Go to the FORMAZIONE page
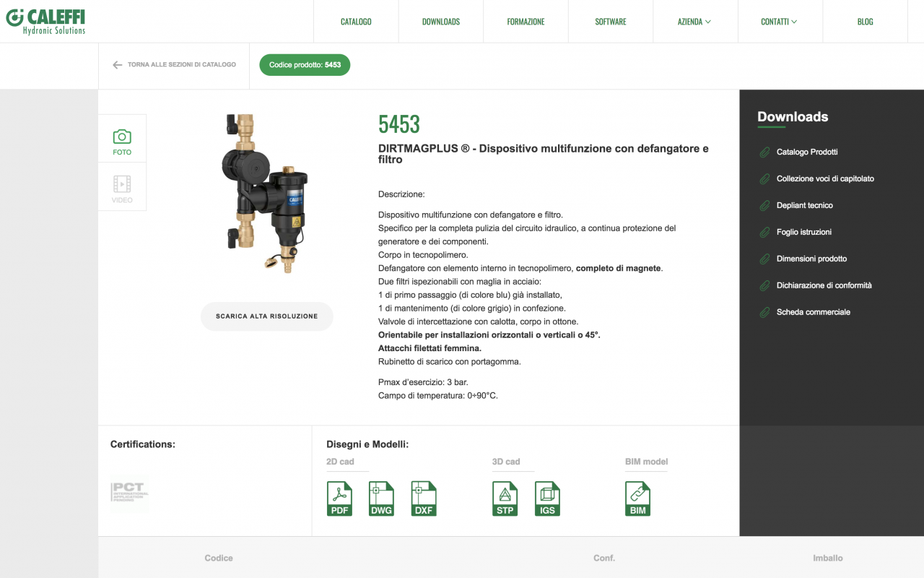Viewport: 924px width, 578px height. coord(526,22)
